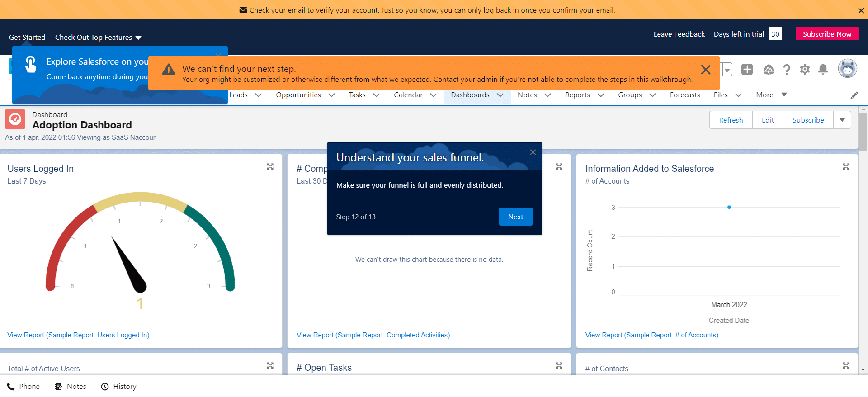The image size is (868, 397).
Task: Edit the dashboard
Action: point(768,120)
